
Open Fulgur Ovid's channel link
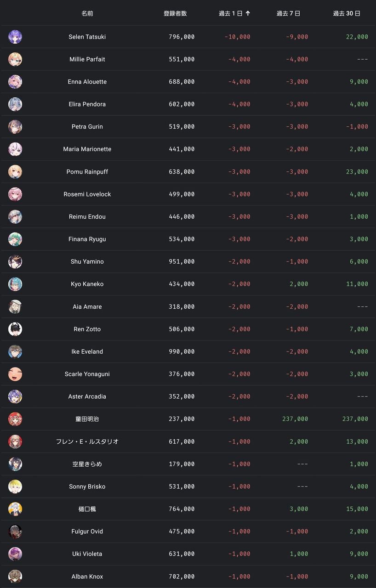(87, 531)
